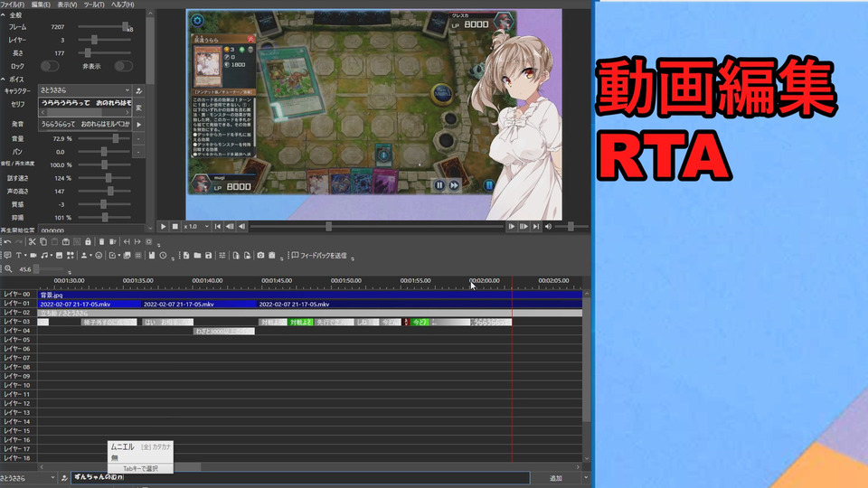Click the copy icon next to scissors
The height and width of the screenshot is (488, 868).
43,242
